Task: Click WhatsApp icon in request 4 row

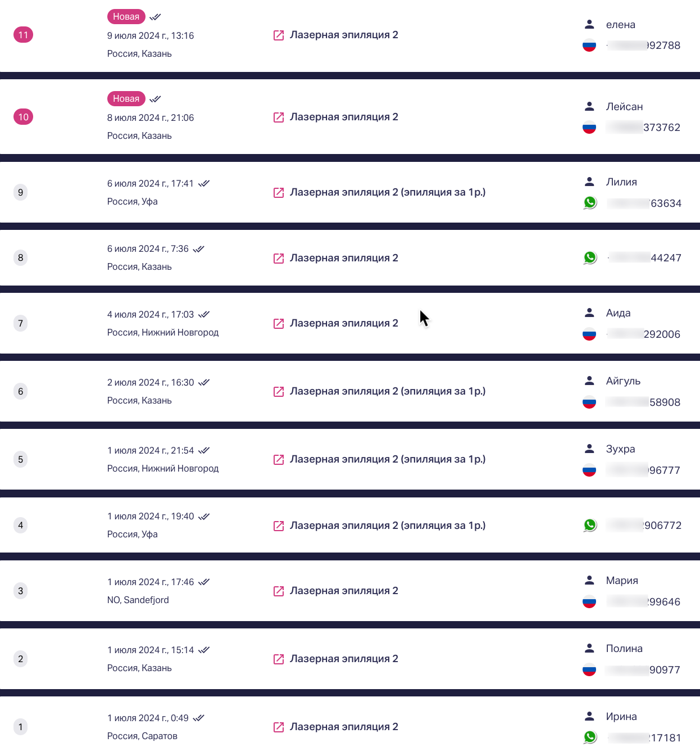Action: coord(590,525)
